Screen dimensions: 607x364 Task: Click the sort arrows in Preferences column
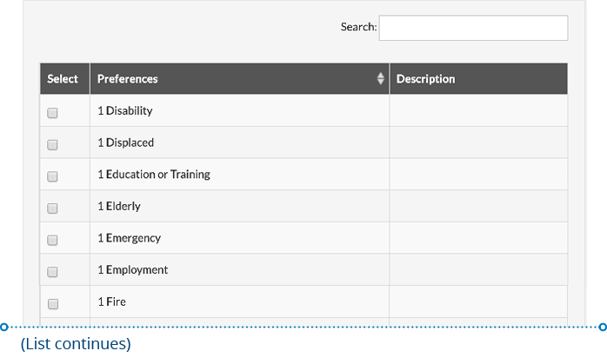380,79
